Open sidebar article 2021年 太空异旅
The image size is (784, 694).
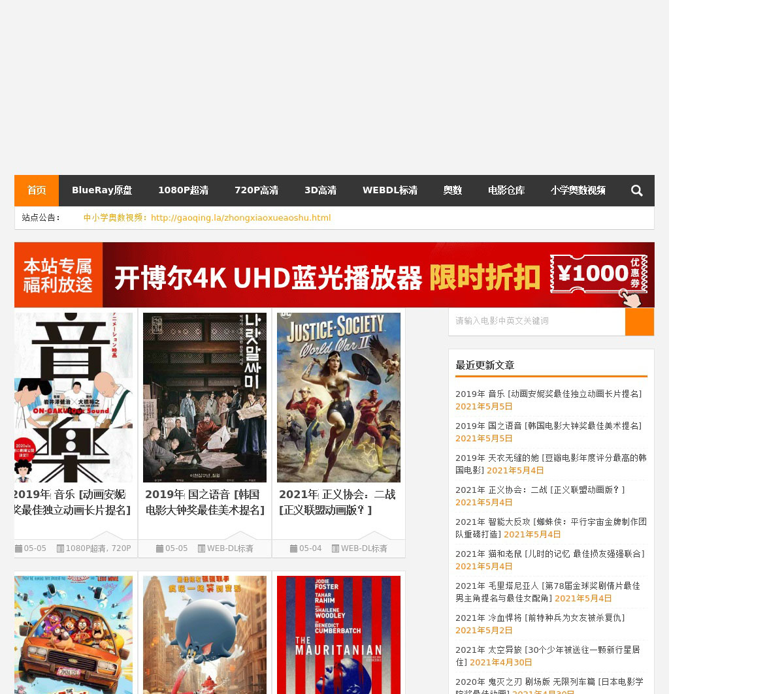(547, 656)
